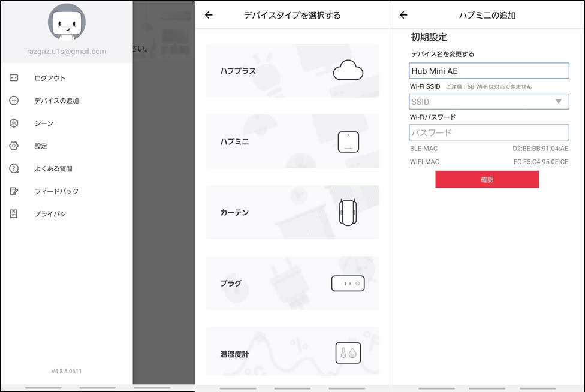Click the Curtain device icon
This screenshot has width=585, height=392.
coord(348,212)
